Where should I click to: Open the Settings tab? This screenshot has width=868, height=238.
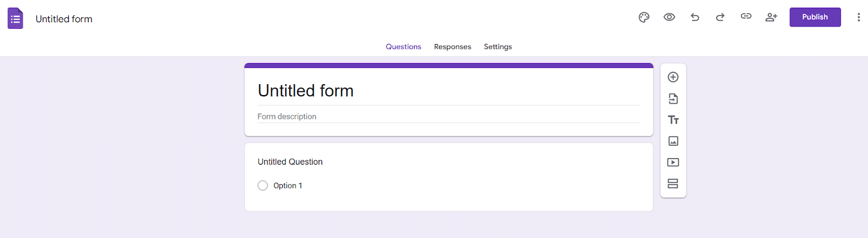tap(497, 47)
